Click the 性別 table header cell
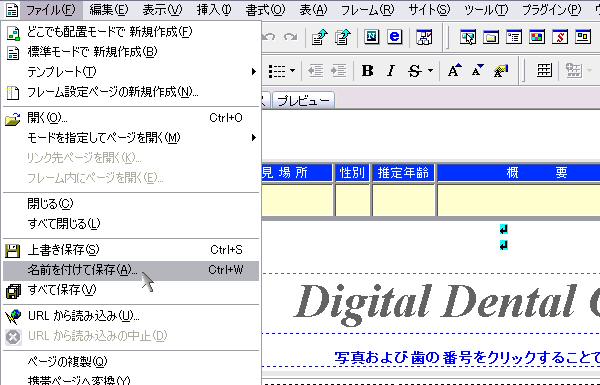Screen dimensions: 600x385 (x=352, y=173)
